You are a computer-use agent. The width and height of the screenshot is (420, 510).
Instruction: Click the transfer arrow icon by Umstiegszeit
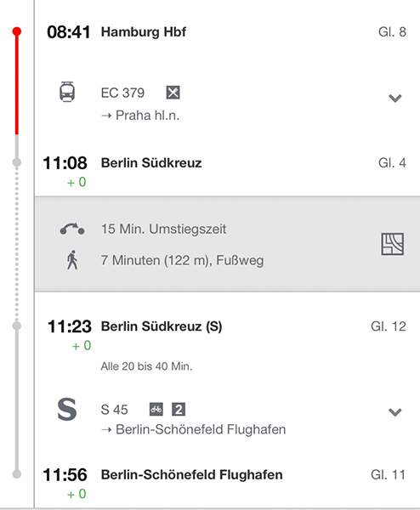[x=72, y=229]
